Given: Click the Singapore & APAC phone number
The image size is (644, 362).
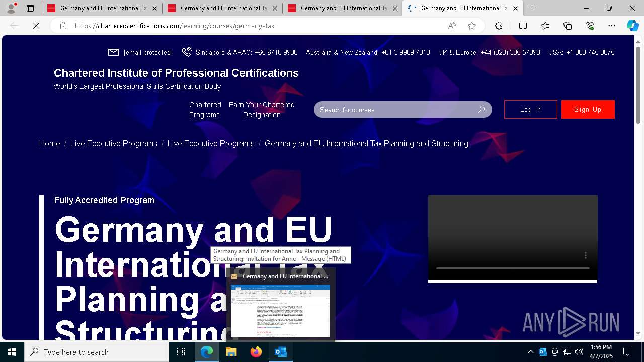Looking at the screenshot, I should click(276, 52).
